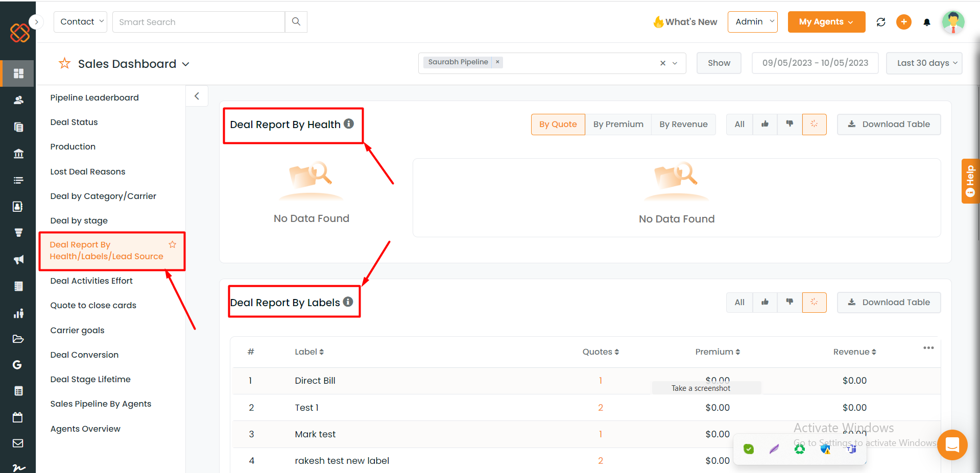
Task: Select the spinner filter in health report
Action: point(814,124)
